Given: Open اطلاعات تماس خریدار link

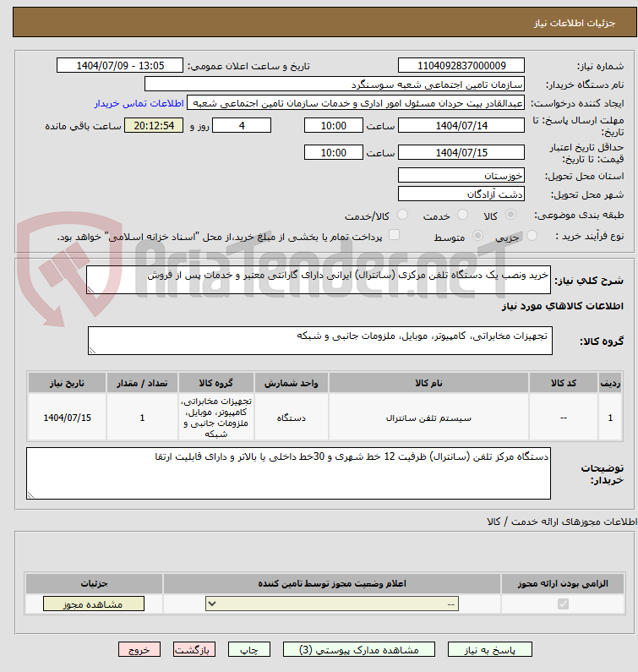Looking at the screenshot, I should [139, 103].
